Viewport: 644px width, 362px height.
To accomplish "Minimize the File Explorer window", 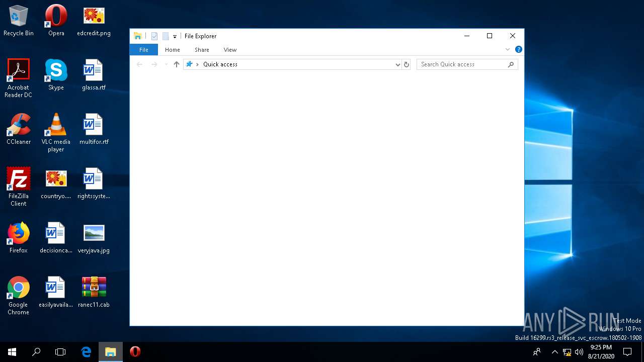I will (466, 36).
